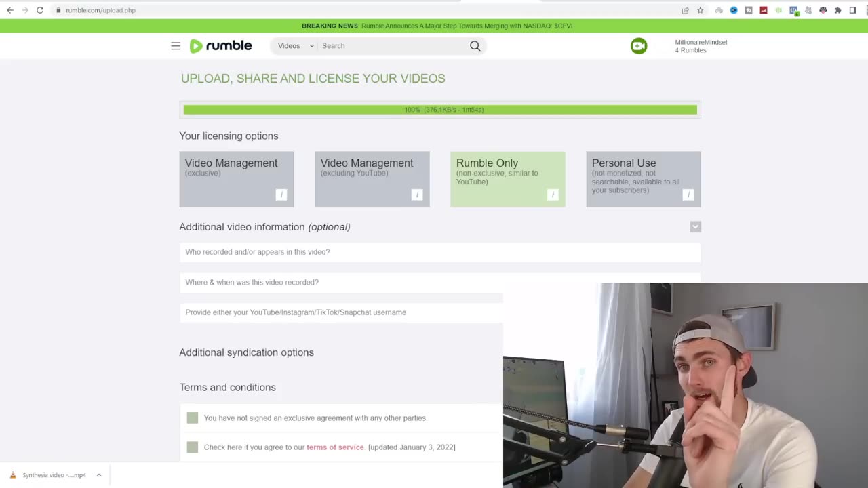Open the Extensions puzzle icon

838,10
